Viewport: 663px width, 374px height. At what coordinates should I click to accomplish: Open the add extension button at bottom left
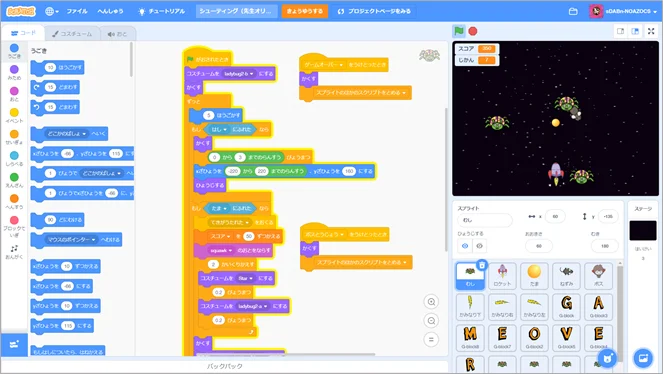click(14, 344)
